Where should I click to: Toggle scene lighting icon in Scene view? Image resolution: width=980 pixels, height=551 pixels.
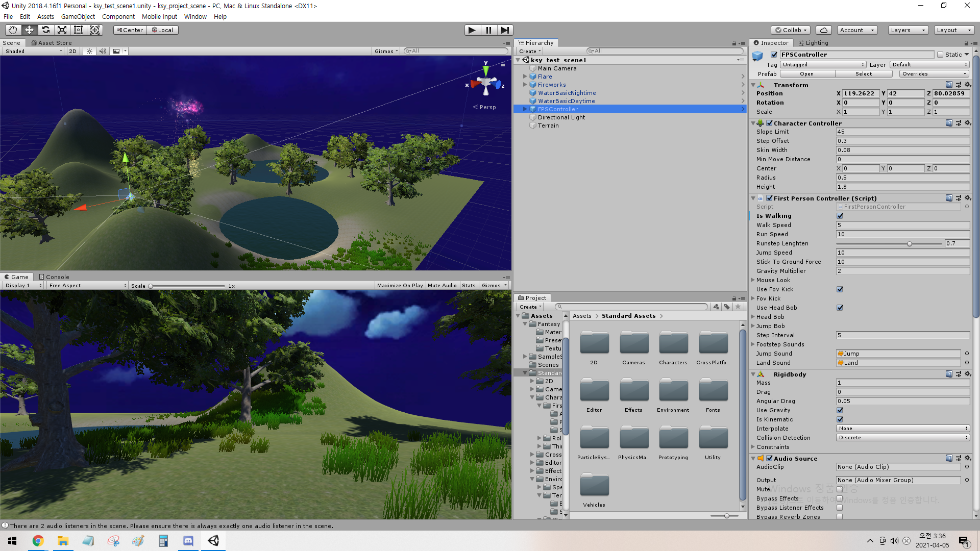click(x=89, y=51)
